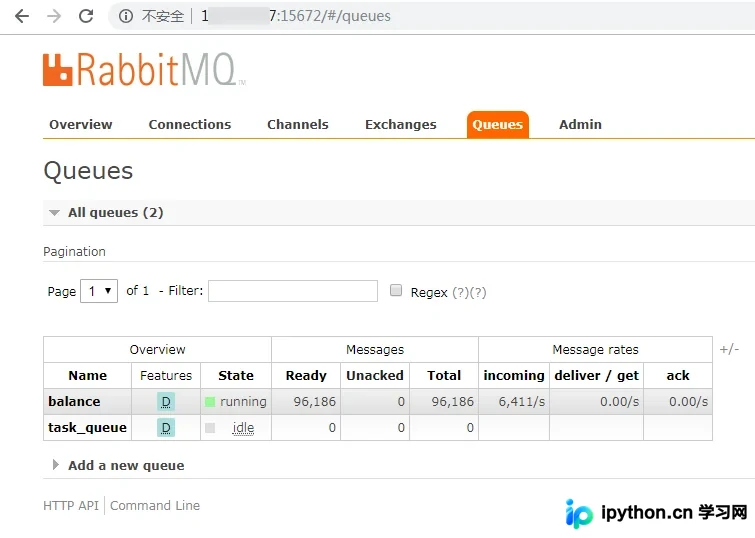Open the task_queue queue link
The height and width of the screenshot is (538, 755).
(87, 428)
